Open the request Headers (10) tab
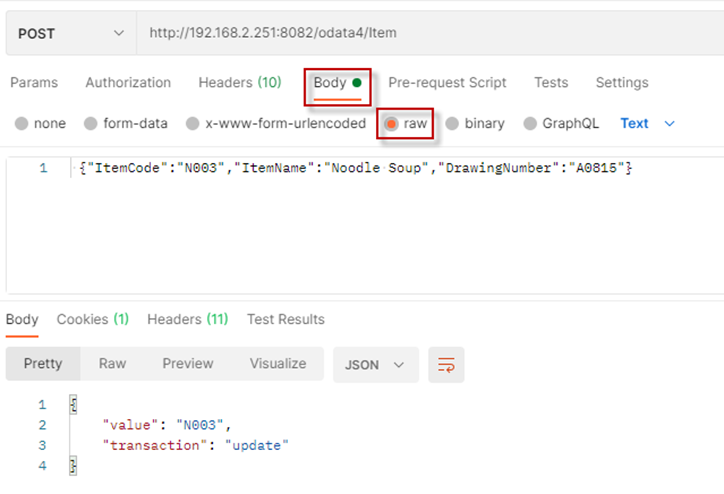Screen dimensions: 724x494 tap(240, 83)
